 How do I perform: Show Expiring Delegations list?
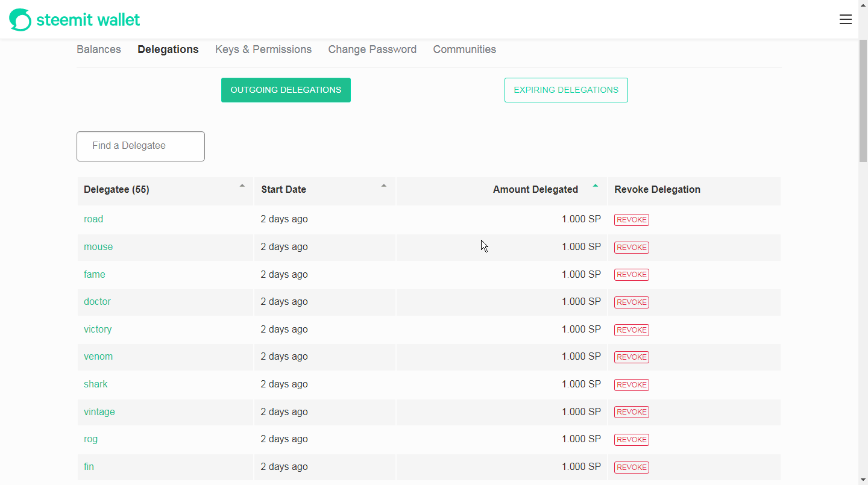point(566,90)
